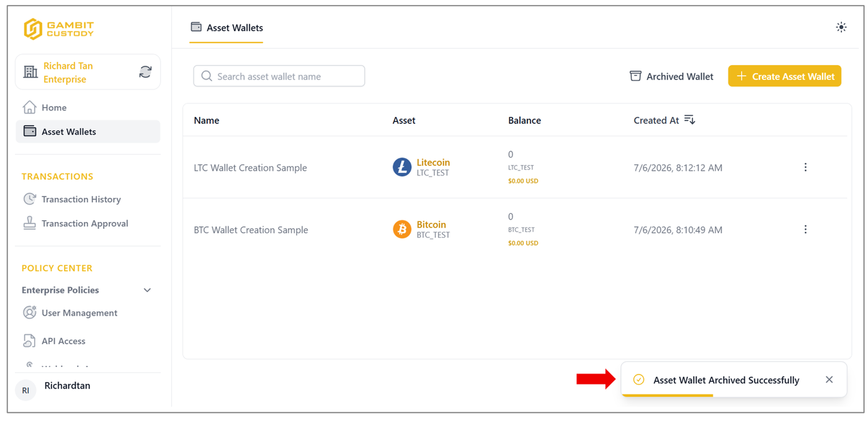The image size is (868, 421).
Task: Dismiss the archived successfully notification
Action: click(829, 379)
